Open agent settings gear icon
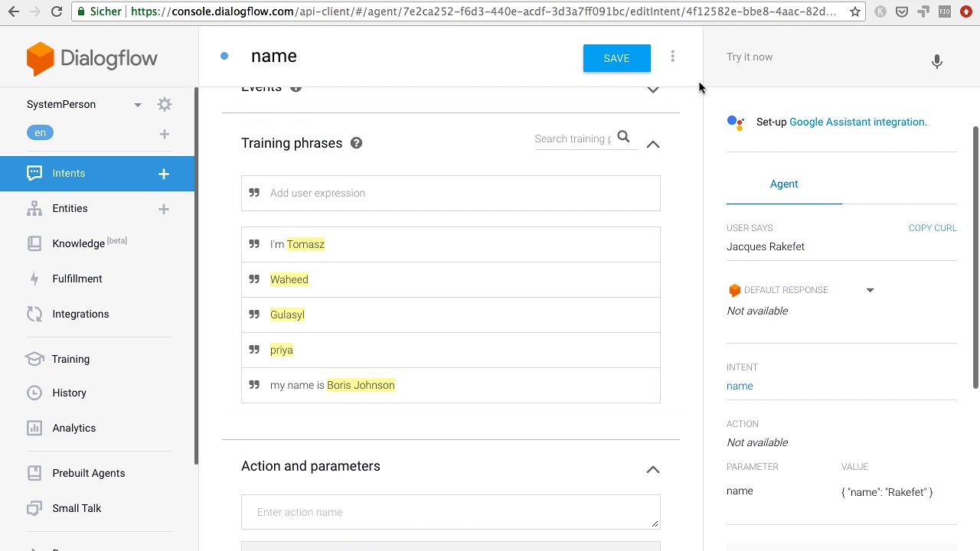Screen dimensions: 980x551 point(165,105)
